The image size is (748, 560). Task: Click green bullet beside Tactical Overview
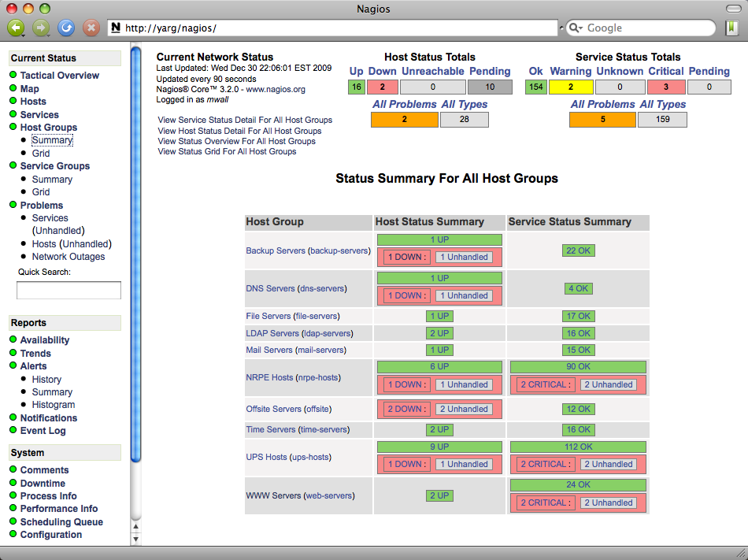pyautogui.click(x=13, y=76)
